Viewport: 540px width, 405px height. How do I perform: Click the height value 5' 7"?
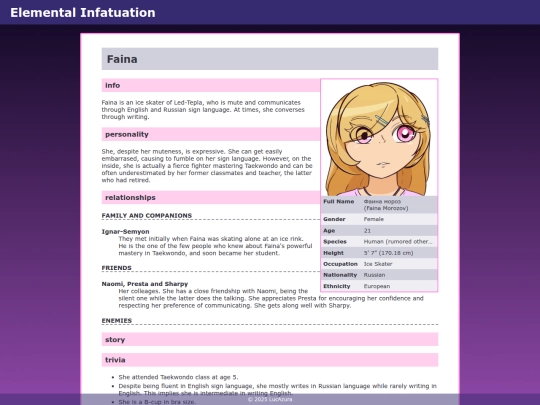(x=388, y=253)
